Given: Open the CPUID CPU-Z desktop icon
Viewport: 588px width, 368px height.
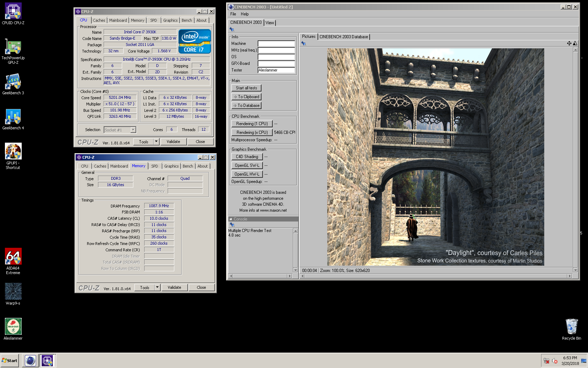Looking at the screenshot, I should [x=13, y=14].
